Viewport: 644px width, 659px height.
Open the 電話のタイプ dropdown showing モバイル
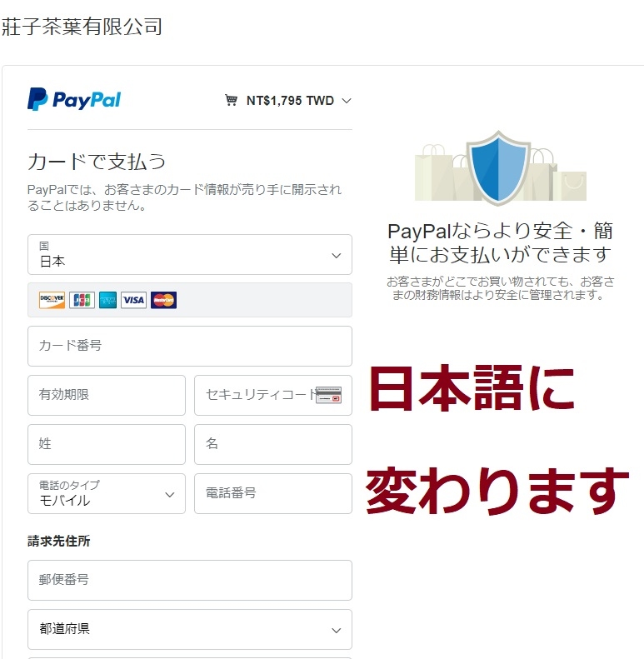pos(107,494)
